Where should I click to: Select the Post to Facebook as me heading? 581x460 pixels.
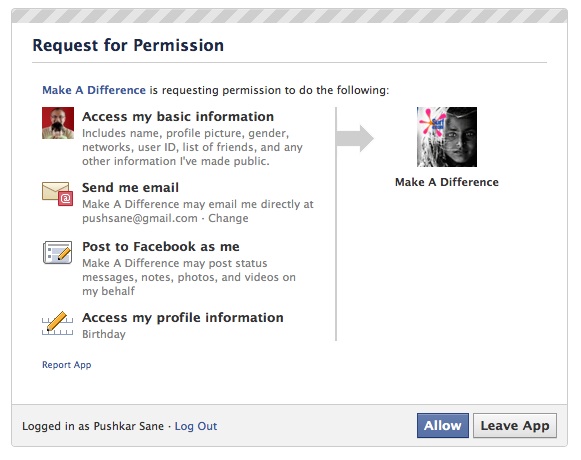tap(161, 246)
